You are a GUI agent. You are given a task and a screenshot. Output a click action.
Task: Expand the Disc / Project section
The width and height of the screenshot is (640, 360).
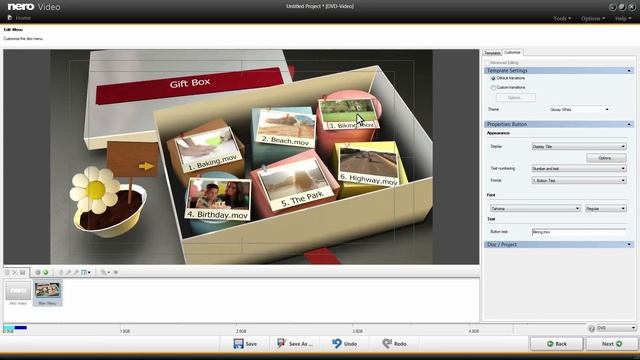tap(629, 244)
